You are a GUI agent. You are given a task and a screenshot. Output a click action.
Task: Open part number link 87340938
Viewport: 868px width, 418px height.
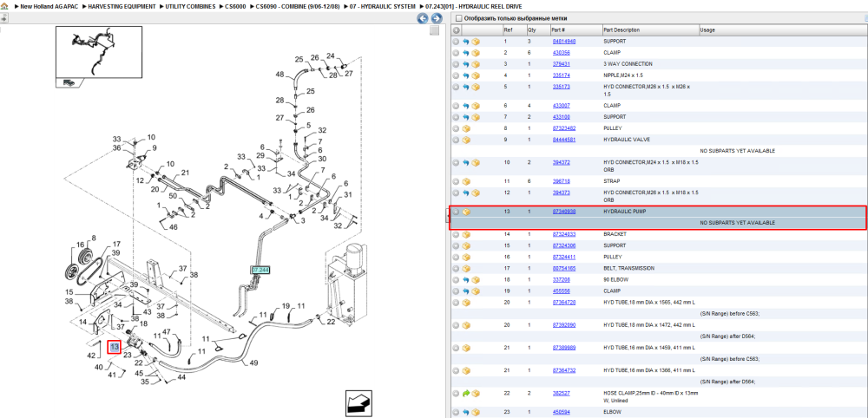(x=564, y=212)
